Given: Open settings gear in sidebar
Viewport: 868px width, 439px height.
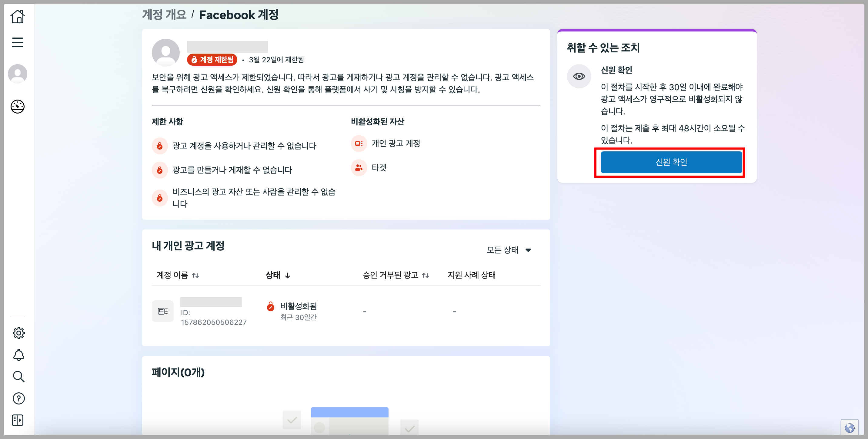Looking at the screenshot, I should [18, 333].
